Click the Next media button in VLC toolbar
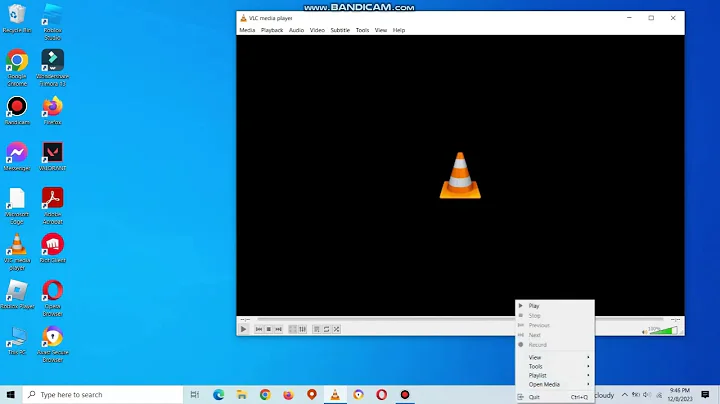This screenshot has width=720, height=404. coord(278,329)
